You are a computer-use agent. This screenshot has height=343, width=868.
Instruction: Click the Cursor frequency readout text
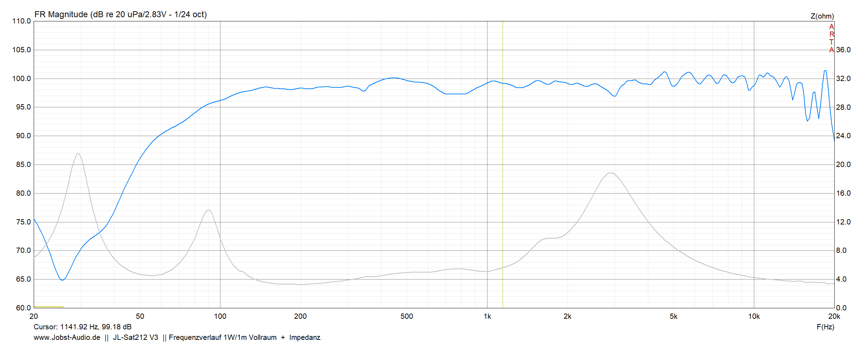(x=82, y=327)
